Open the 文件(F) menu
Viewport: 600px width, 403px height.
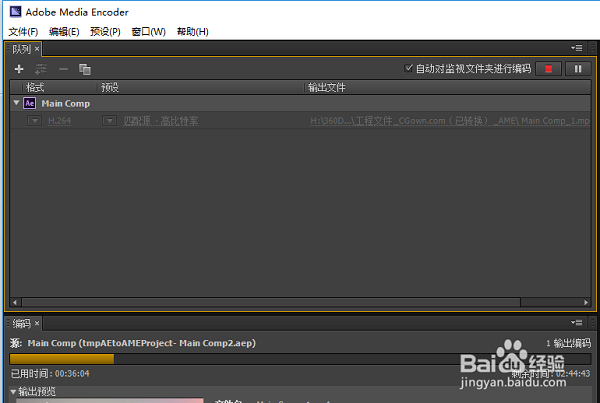pyautogui.click(x=23, y=32)
